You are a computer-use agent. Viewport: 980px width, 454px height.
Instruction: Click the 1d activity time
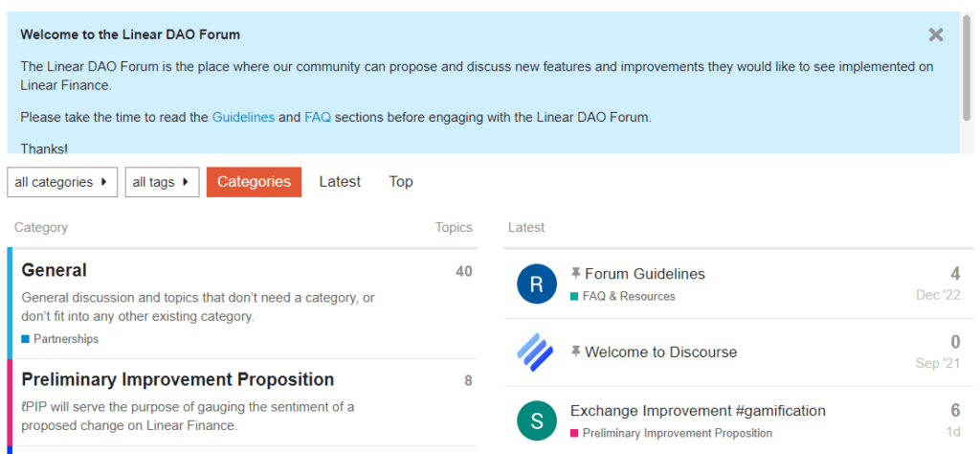[x=953, y=431]
